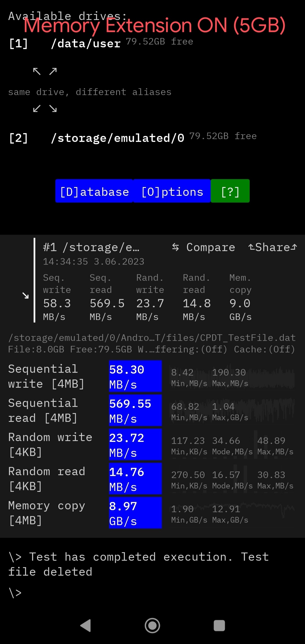Screen dimensions: 305x644
Task: Open result #1 /storage/e… header
Action: pyautogui.click(x=91, y=247)
